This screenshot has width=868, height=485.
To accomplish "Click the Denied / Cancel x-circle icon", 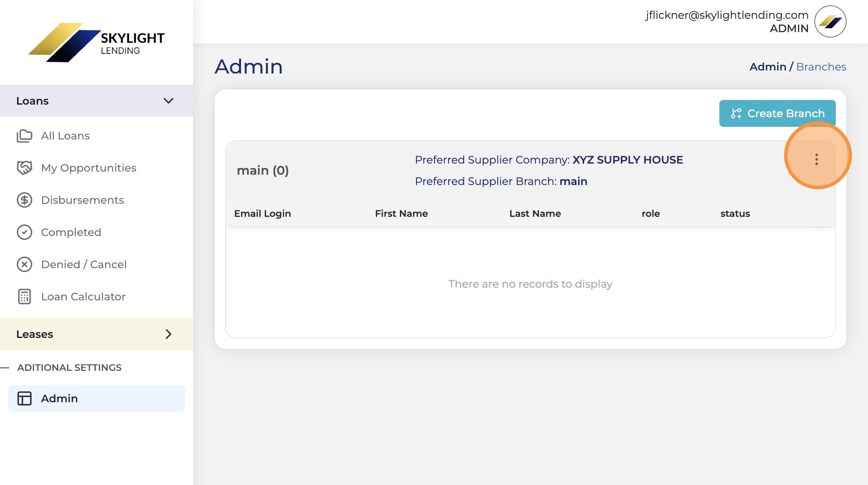I will (25, 264).
